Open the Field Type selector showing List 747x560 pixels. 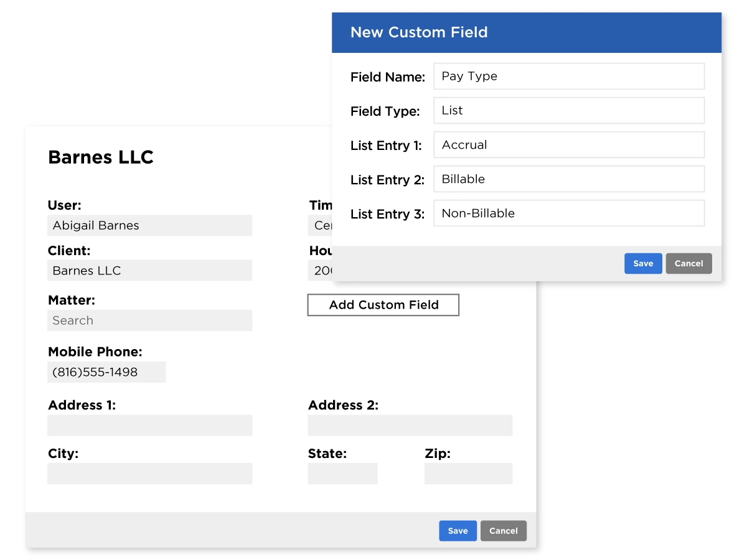(x=569, y=110)
